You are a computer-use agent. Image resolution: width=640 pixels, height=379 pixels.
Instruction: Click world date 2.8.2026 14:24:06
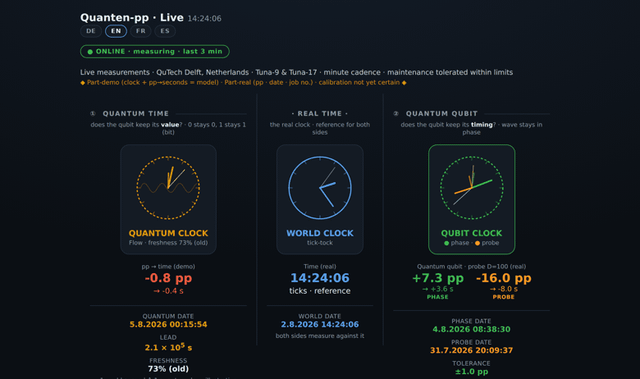(x=320, y=324)
